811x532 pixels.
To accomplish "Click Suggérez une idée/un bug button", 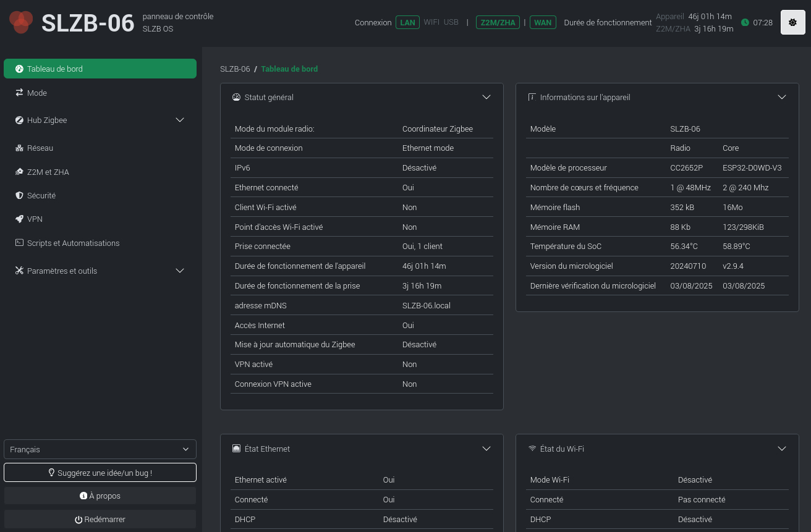I will (x=100, y=473).
